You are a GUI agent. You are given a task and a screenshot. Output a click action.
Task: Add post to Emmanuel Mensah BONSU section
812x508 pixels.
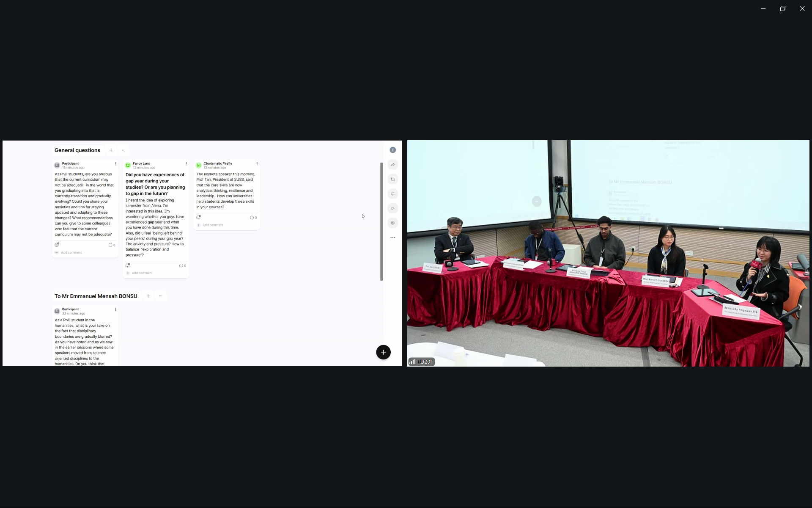click(x=148, y=296)
